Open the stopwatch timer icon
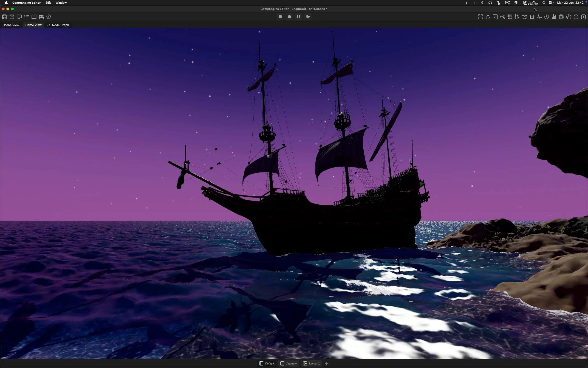Viewport: 588px width, 368px height. tap(547, 17)
